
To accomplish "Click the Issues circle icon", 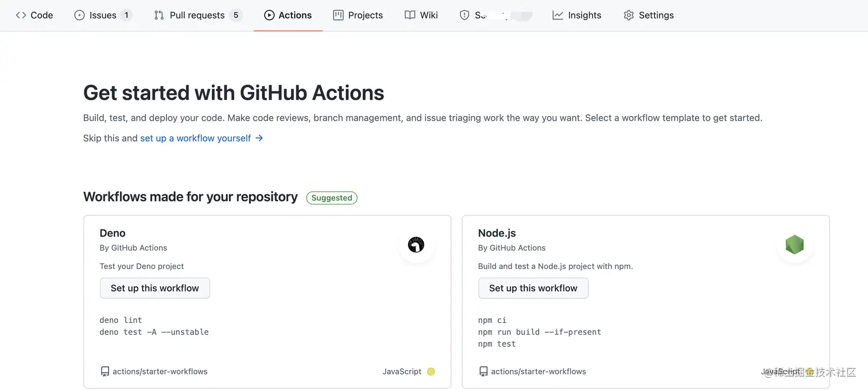I will coord(79,16).
